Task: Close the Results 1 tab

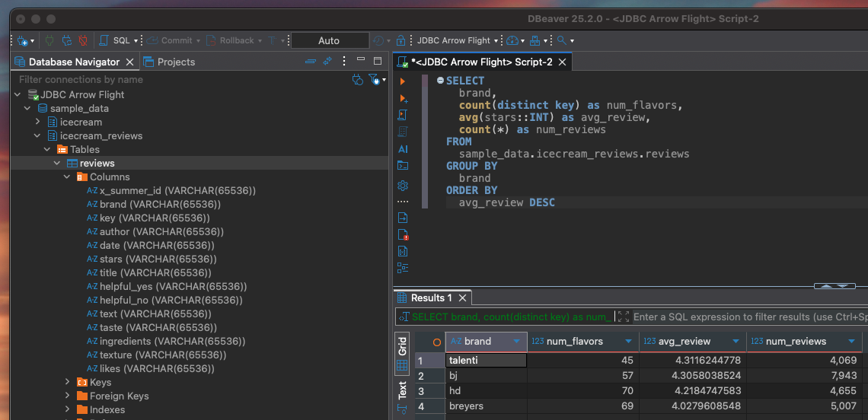Action: (x=463, y=298)
